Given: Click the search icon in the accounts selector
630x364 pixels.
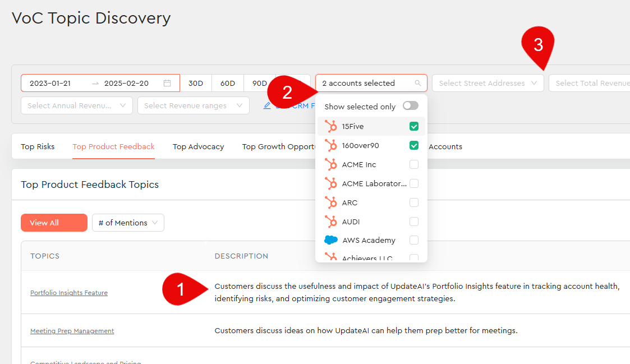Looking at the screenshot, I should (418, 83).
